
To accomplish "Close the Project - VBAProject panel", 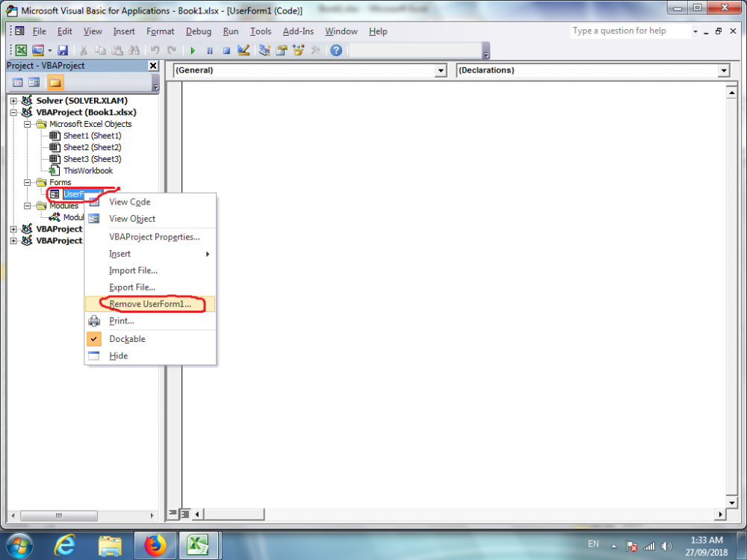I will click(x=153, y=66).
